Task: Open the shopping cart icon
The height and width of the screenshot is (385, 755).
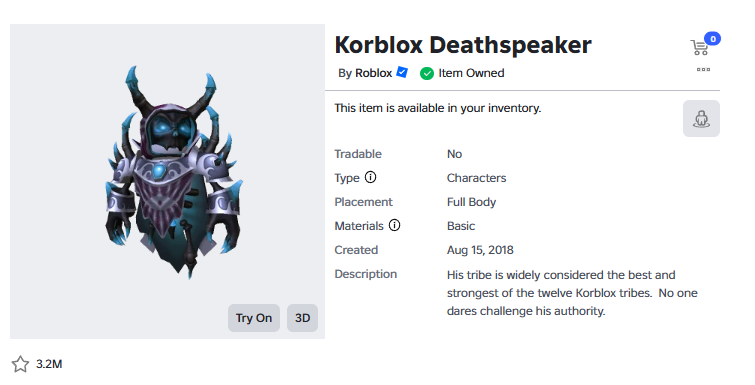Action: tap(699, 47)
